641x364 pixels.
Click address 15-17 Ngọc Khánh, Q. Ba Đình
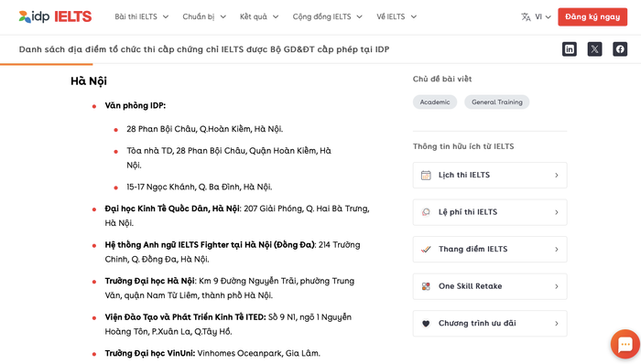(199, 187)
